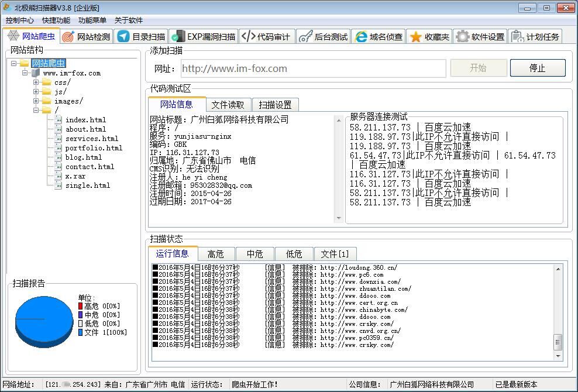Open the 文件[1] results tab
Image resolution: width=578 pixels, height=392 pixels.
pos(335,254)
